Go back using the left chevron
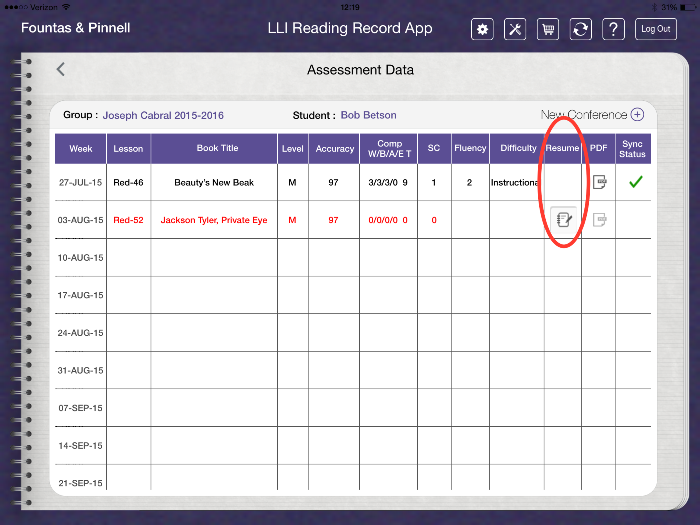The image size is (700, 525). coord(61,69)
